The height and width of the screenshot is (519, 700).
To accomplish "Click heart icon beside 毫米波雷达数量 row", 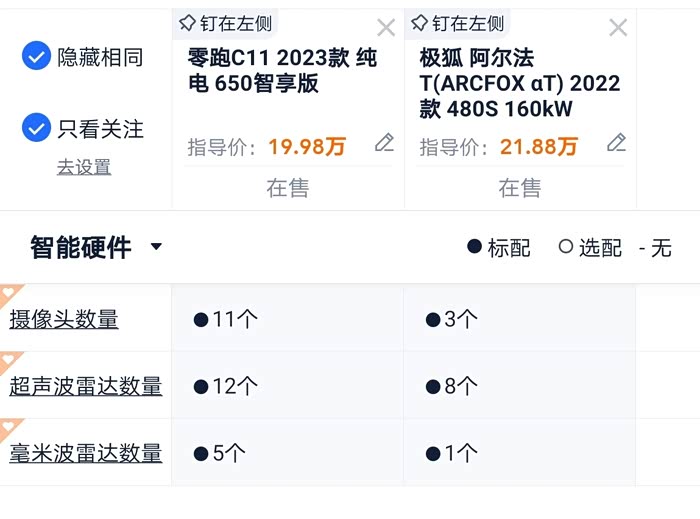I will pyautogui.click(x=9, y=428).
